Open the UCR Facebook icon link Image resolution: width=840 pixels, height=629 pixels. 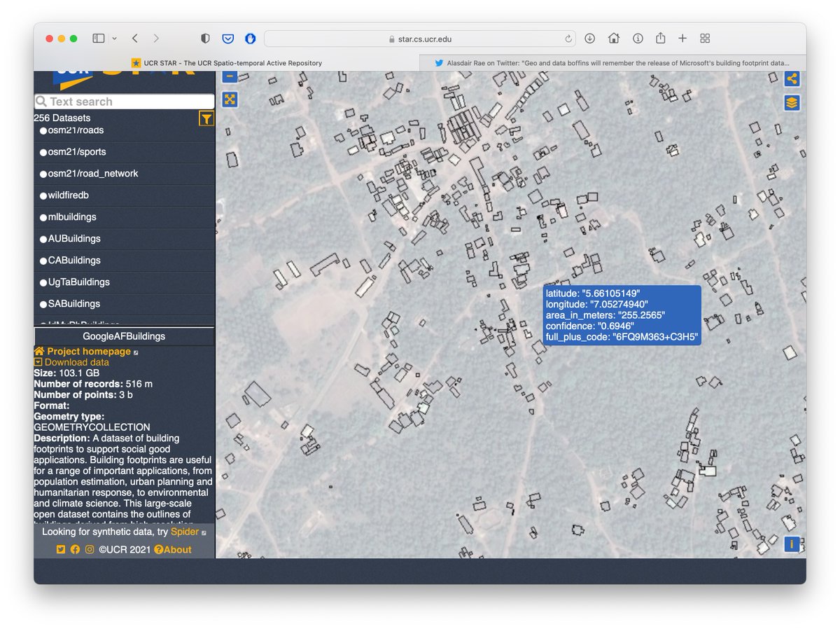[x=75, y=550]
